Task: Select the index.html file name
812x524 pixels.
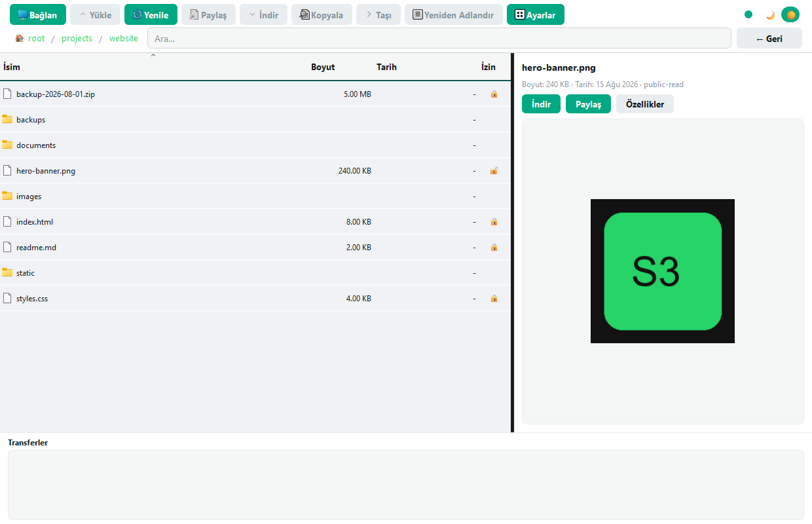Action: (x=35, y=222)
